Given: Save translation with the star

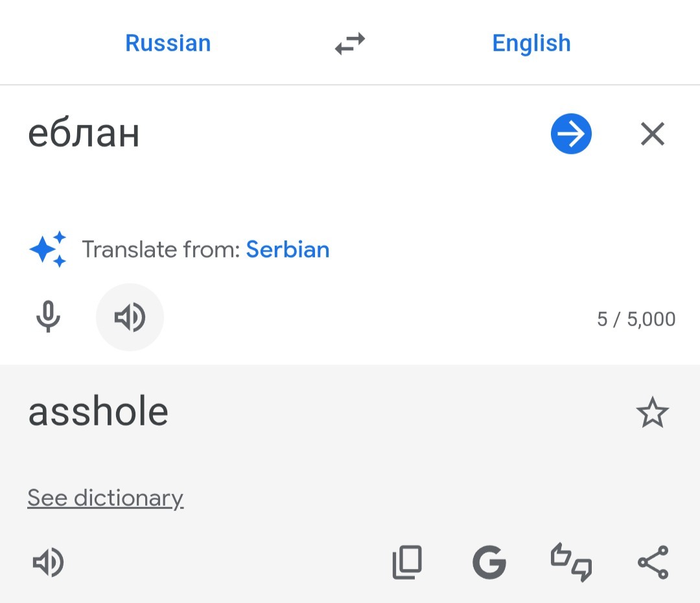Looking at the screenshot, I should click(x=652, y=413).
